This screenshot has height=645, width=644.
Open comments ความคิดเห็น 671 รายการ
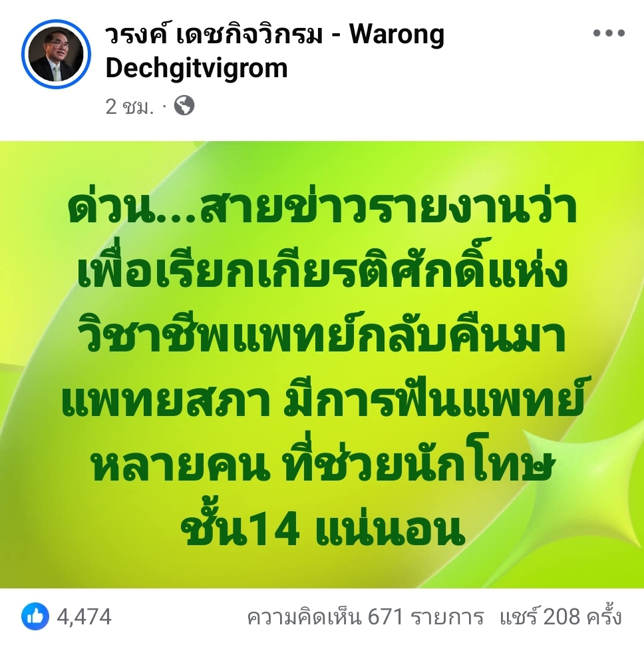365,616
